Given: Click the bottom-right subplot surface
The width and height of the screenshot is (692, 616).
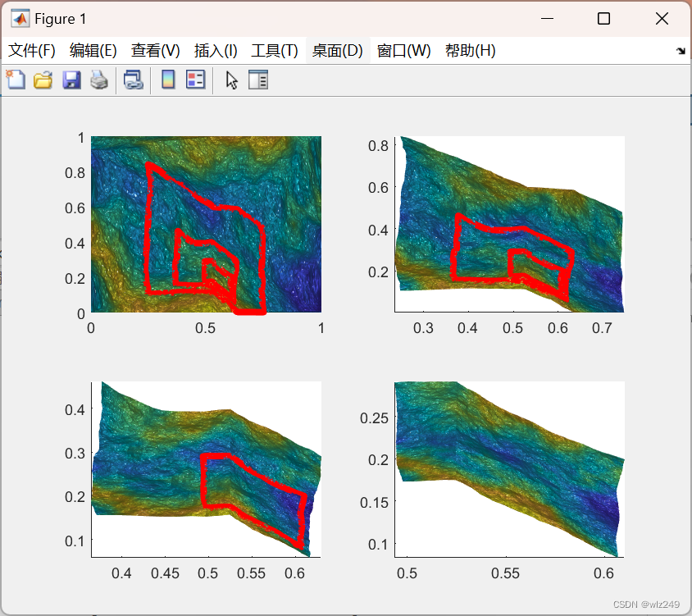Looking at the screenshot, I should click(510, 469).
